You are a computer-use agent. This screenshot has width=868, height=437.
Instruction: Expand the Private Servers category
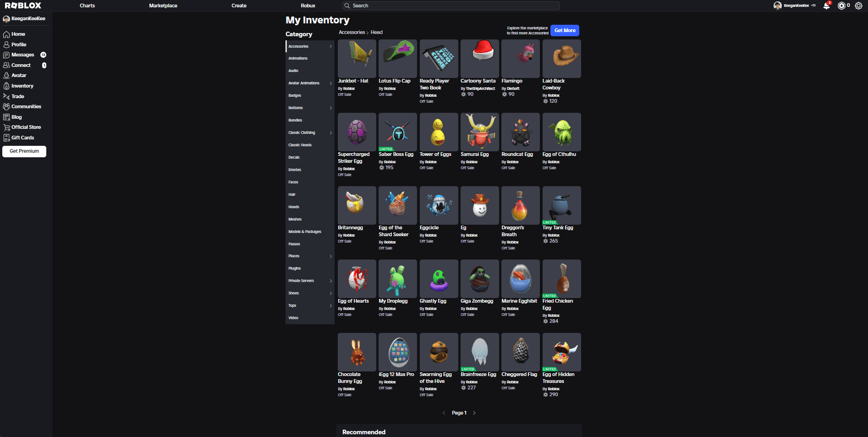coord(301,281)
